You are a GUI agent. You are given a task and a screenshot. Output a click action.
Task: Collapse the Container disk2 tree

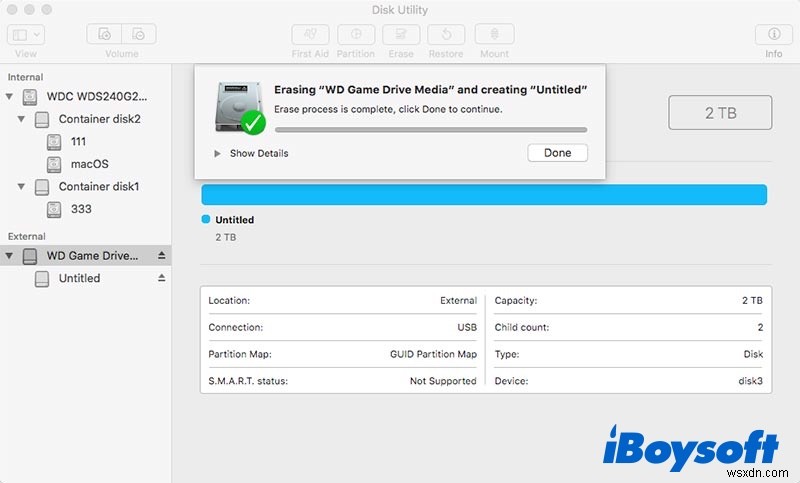click(x=21, y=119)
